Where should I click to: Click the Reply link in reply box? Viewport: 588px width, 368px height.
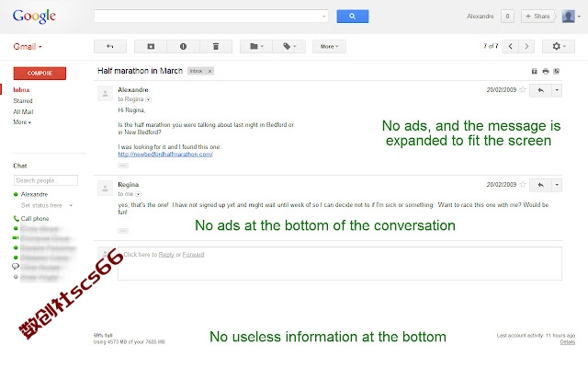[x=166, y=255]
